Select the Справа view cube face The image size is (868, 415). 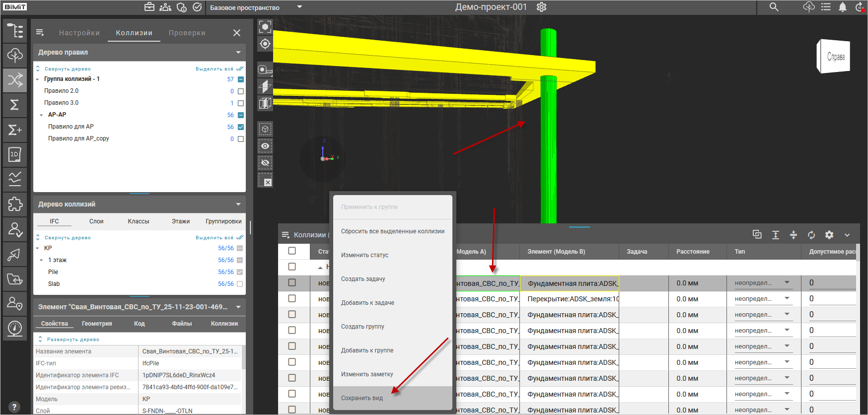(836, 57)
